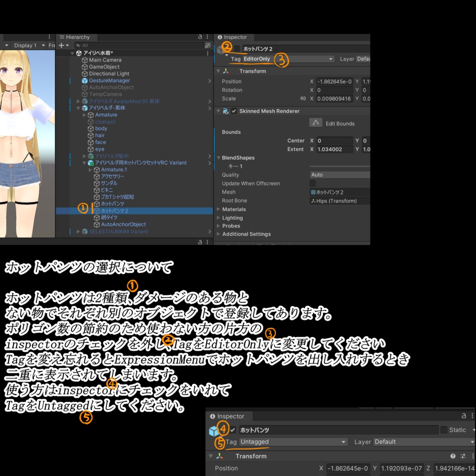476x476 pixels.
Task: Toggle Update When Offscreen checkbox
Action: tap(313, 183)
